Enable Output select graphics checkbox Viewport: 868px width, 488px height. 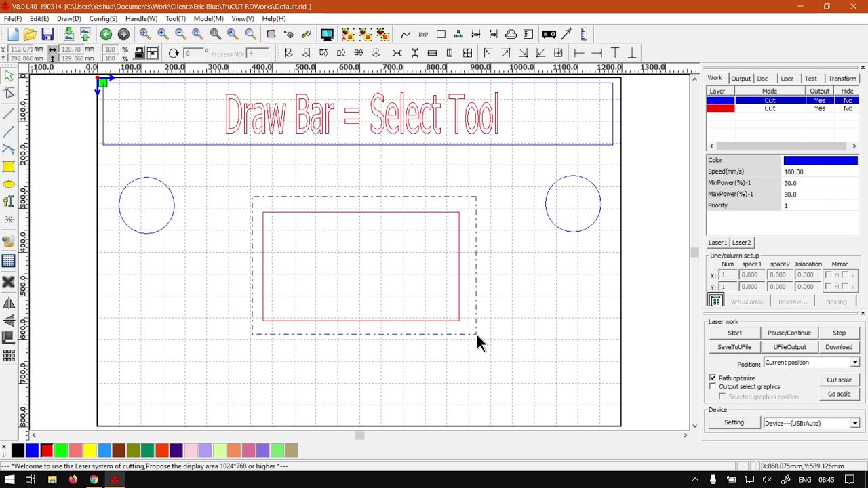(x=713, y=386)
